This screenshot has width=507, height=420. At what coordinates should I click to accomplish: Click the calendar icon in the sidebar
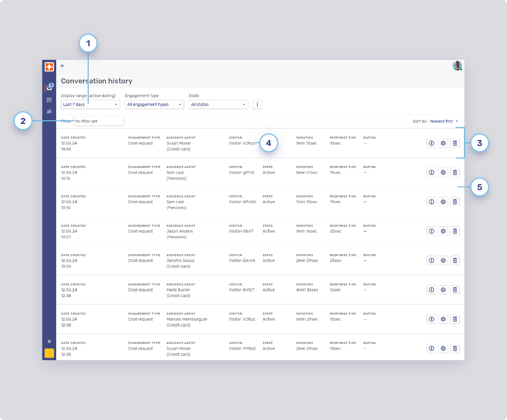point(49,100)
